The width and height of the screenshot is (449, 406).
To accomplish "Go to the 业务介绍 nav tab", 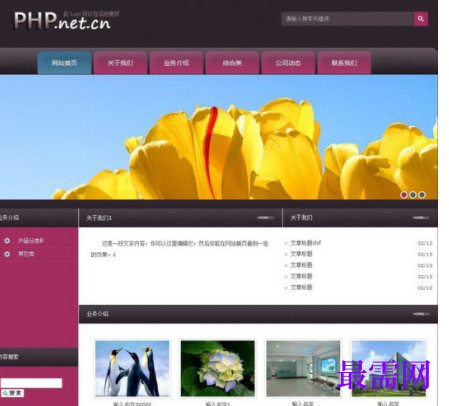I will coord(176,63).
